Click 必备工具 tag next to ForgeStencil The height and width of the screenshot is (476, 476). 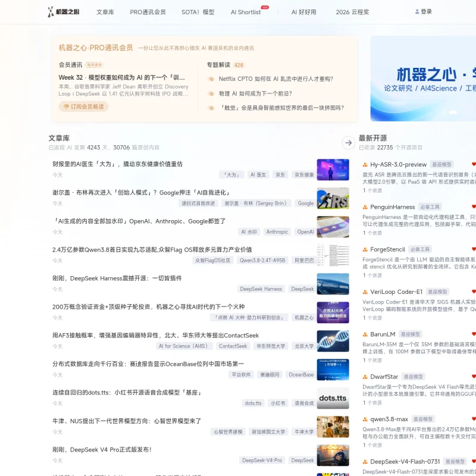pos(420,249)
